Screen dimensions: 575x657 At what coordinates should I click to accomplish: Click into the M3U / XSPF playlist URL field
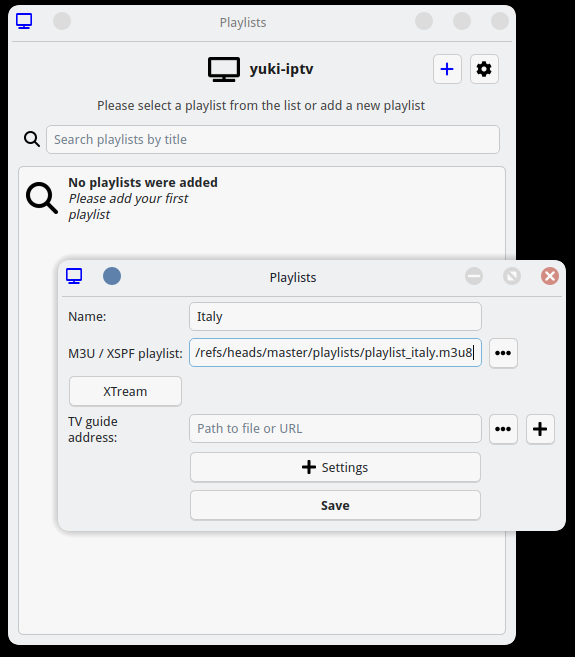(335, 353)
